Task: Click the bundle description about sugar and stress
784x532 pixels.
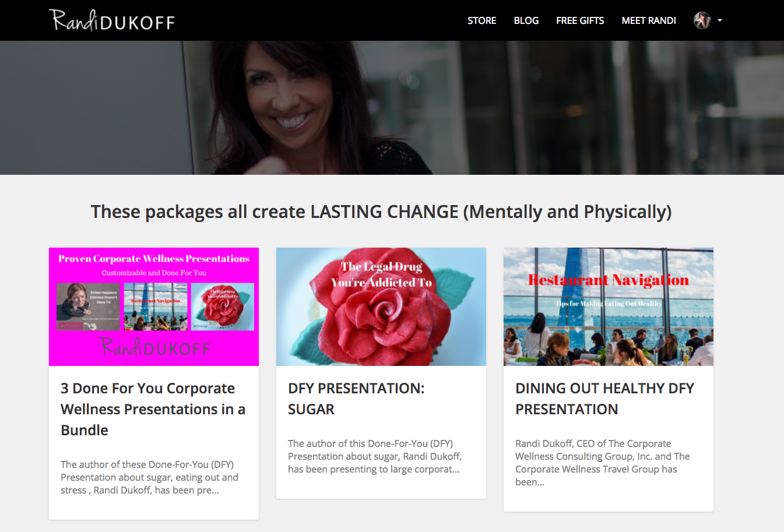Action: (149, 477)
